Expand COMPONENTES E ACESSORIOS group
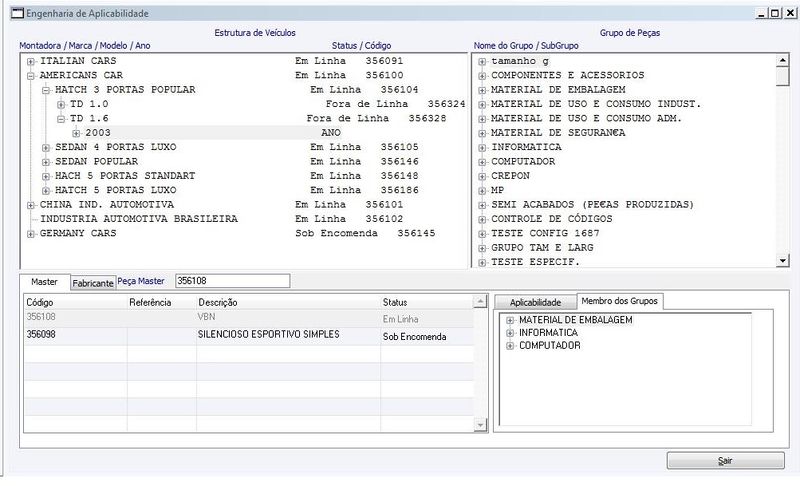 pos(482,76)
